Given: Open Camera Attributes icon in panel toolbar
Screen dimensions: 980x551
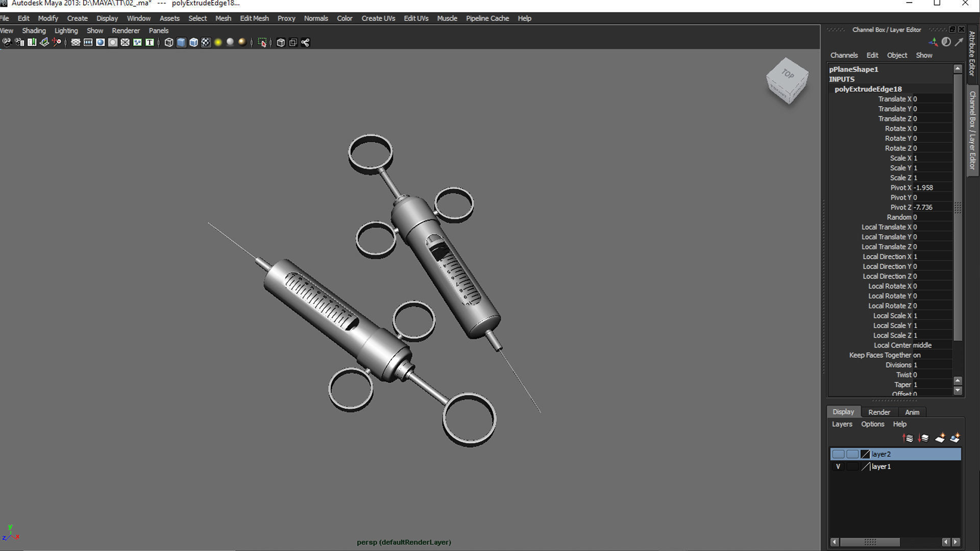Looking at the screenshot, I should pos(19,42).
